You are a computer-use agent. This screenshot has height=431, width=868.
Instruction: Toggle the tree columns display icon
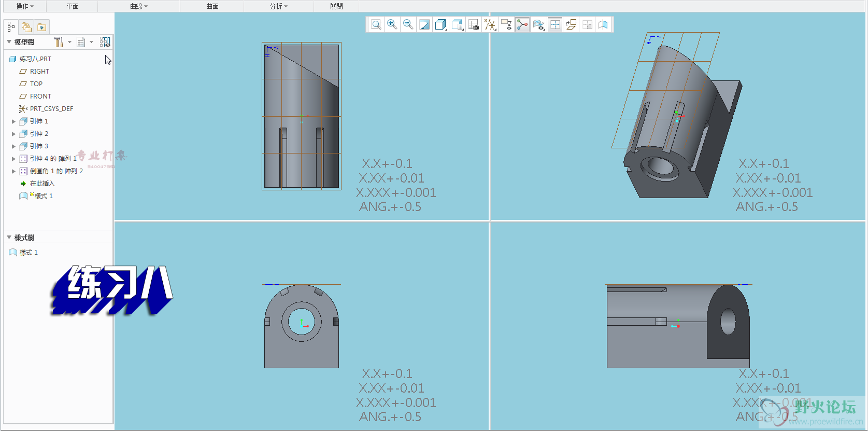[105, 42]
